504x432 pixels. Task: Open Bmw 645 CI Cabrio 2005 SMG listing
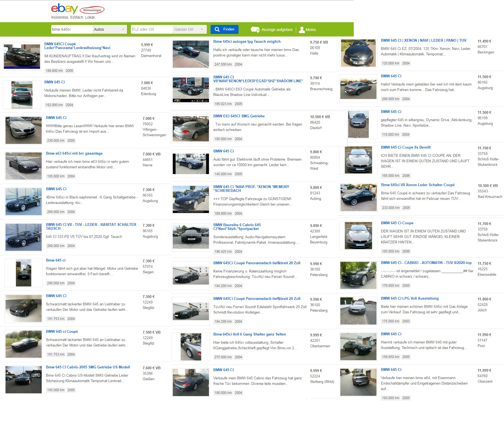(88, 367)
